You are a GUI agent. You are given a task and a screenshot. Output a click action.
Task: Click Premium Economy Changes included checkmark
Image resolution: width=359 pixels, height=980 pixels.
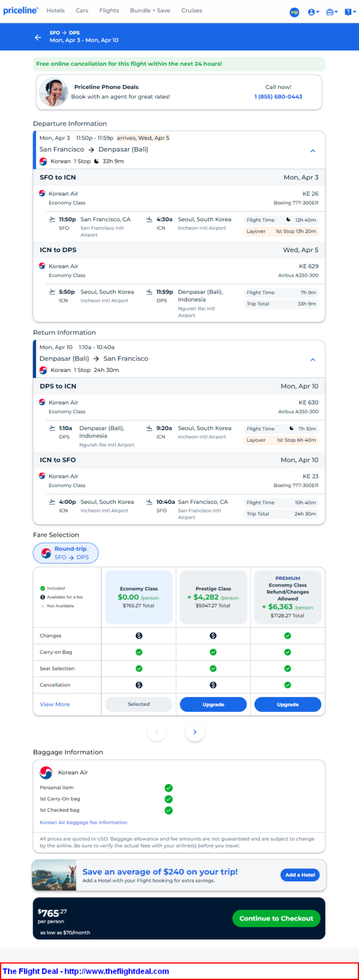tap(288, 636)
